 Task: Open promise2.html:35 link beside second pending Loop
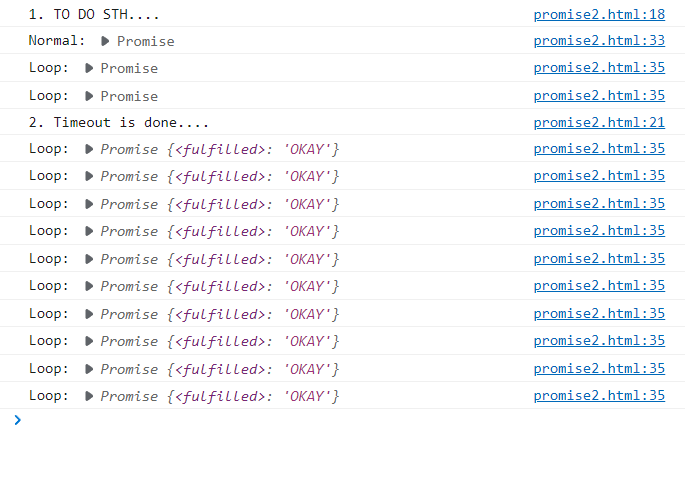tap(599, 96)
